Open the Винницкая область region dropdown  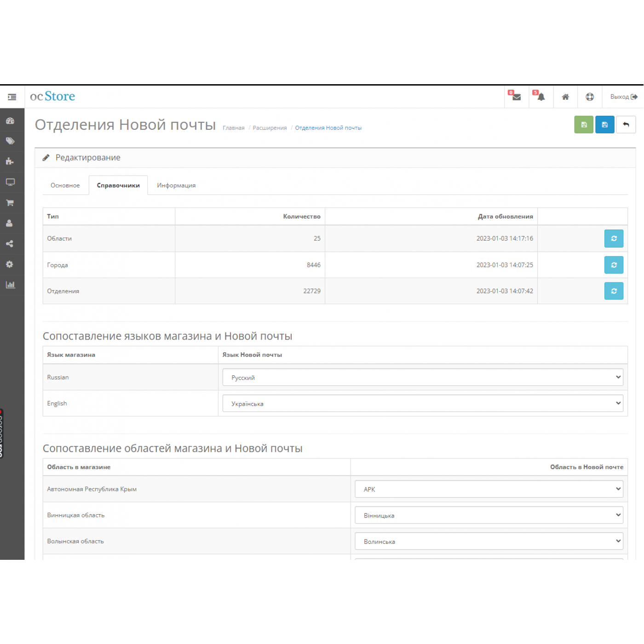coord(489,515)
